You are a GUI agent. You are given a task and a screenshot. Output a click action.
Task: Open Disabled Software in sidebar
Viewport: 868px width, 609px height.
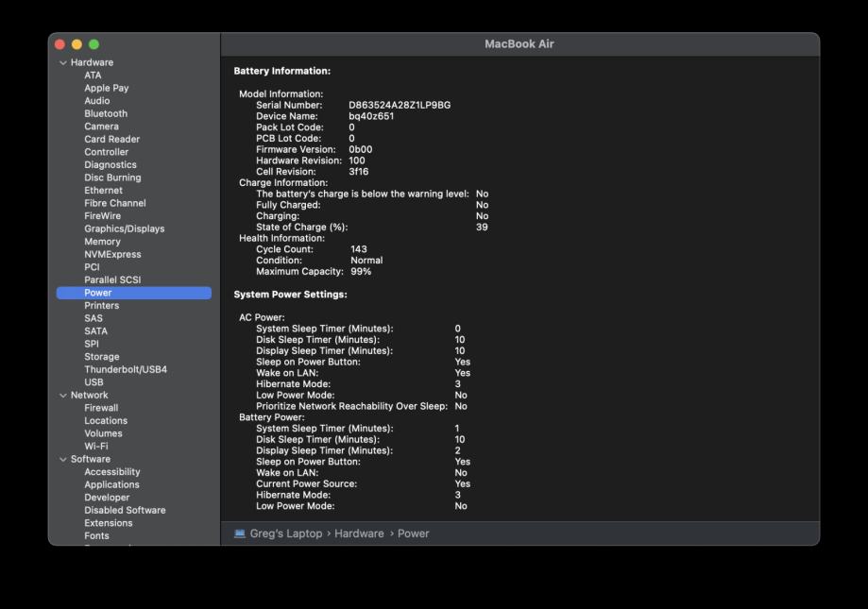point(124,510)
